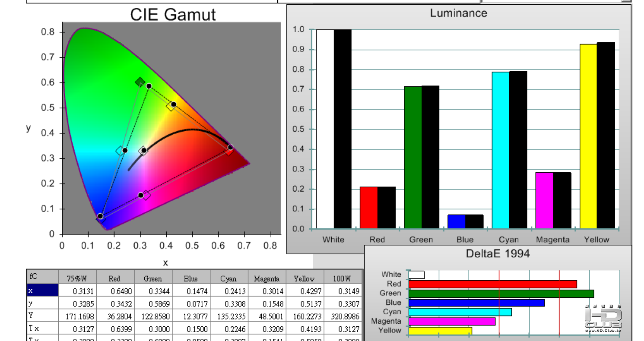The height and width of the screenshot is (341, 644).
Task: Select cell with value 0.4297
Action: coord(305,290)
